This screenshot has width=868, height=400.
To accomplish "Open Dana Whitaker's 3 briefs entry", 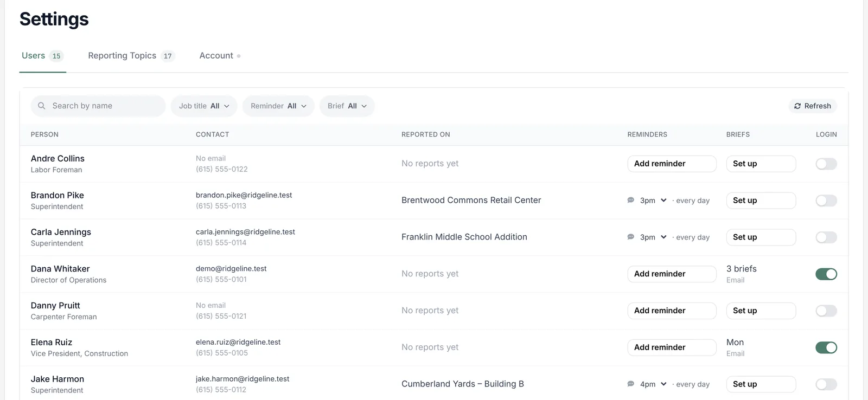I will (742, 274).
